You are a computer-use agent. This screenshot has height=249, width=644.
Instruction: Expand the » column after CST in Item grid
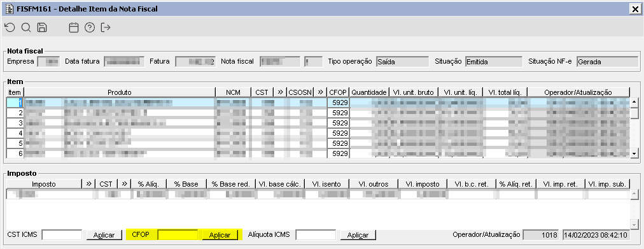(280, 92)
